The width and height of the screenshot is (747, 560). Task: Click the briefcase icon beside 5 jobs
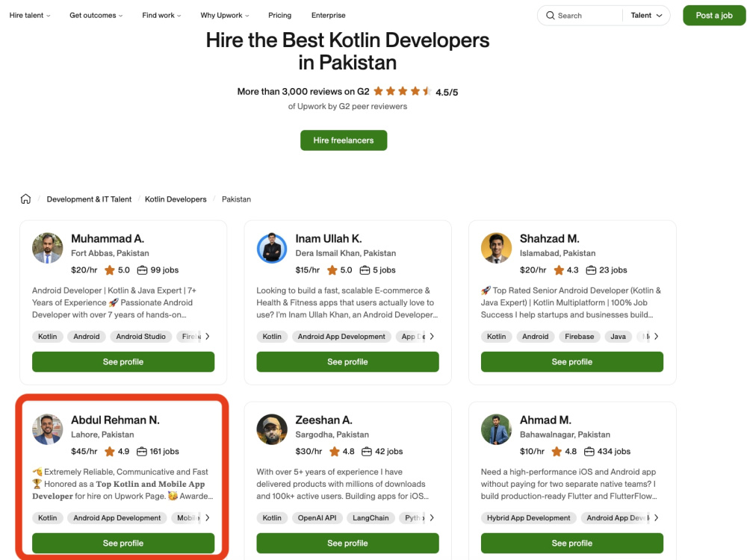(x=365, y=270)
